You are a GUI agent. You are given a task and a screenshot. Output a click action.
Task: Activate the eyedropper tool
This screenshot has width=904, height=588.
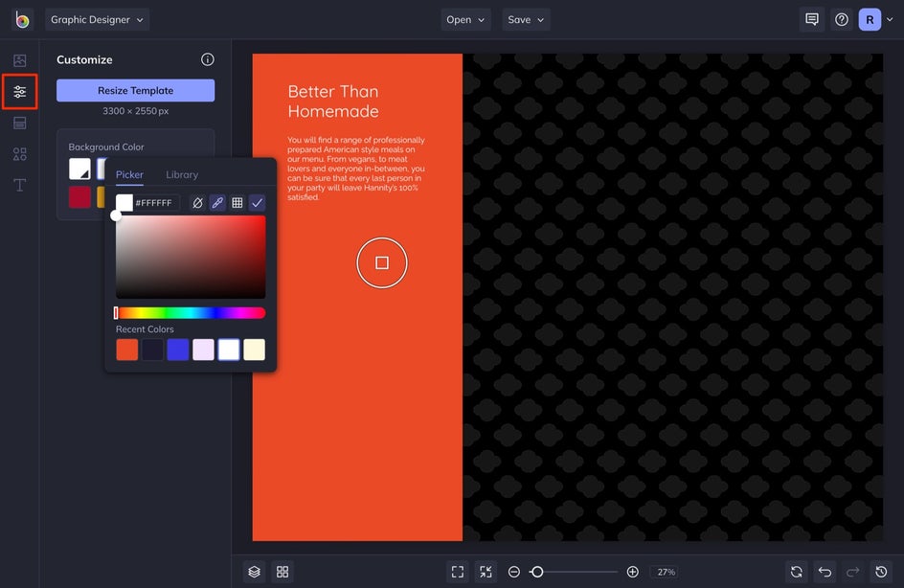coord(217,203)
